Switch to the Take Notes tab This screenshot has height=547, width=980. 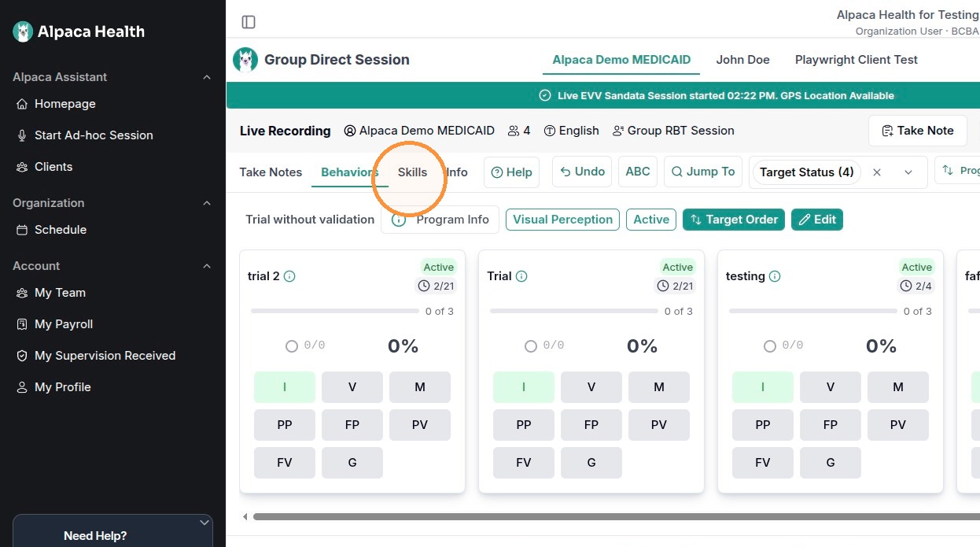271,172
